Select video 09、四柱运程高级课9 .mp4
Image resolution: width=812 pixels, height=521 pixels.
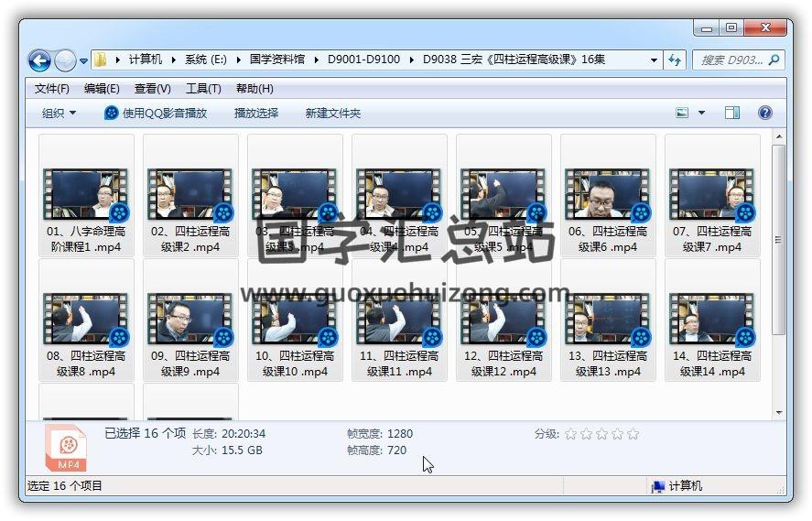pyautogui.click(x=190, y=320)
